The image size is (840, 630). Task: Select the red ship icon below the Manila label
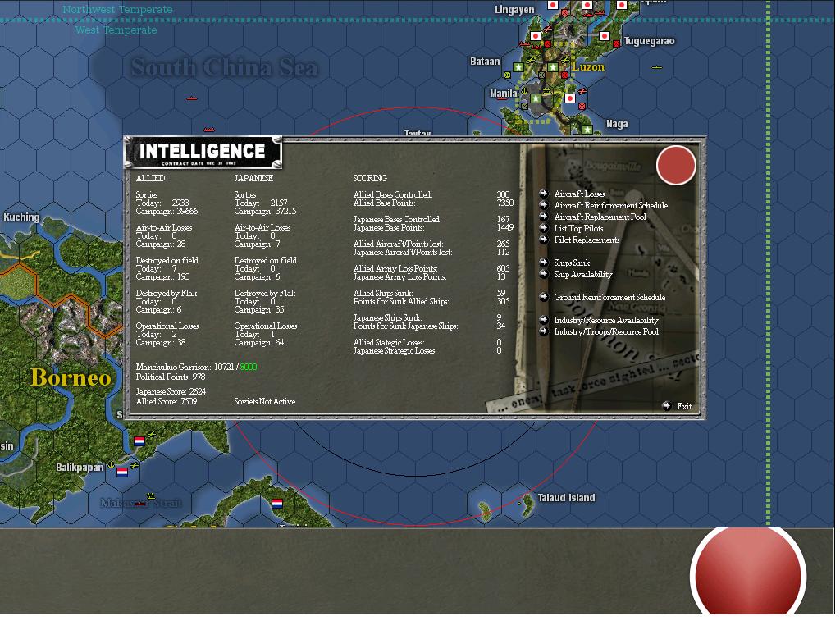click(x=502, y=98)
